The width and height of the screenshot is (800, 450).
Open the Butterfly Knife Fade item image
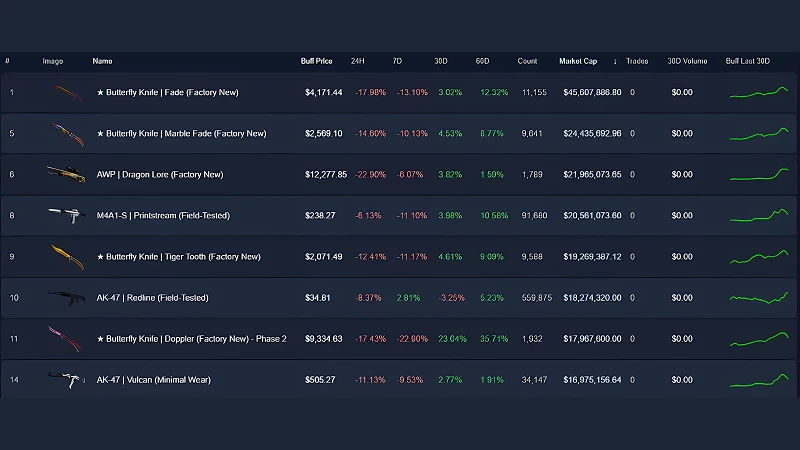[68, 93]
